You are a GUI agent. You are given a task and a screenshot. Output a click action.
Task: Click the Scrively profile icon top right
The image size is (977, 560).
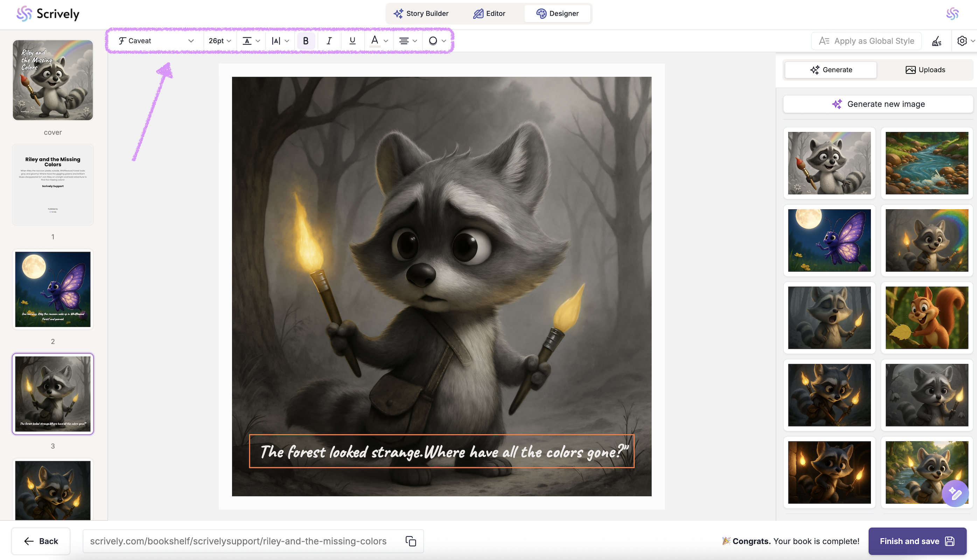(x=952, y=14)
